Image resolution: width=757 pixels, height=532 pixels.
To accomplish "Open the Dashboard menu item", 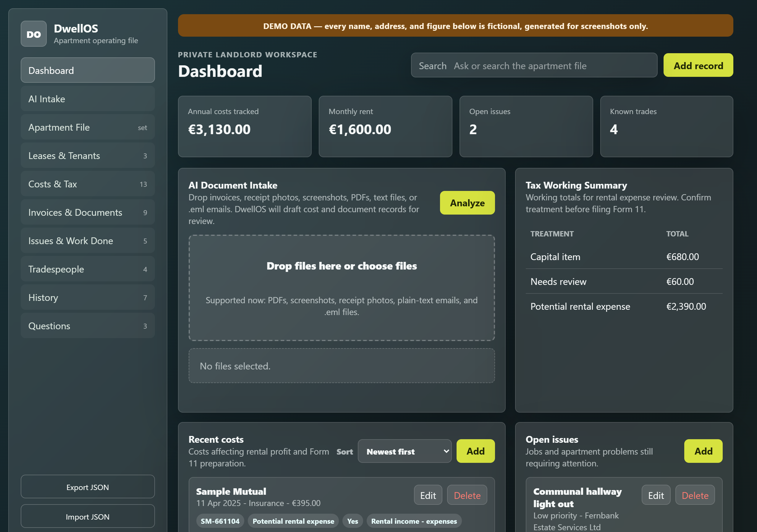I will click(88, 70).
